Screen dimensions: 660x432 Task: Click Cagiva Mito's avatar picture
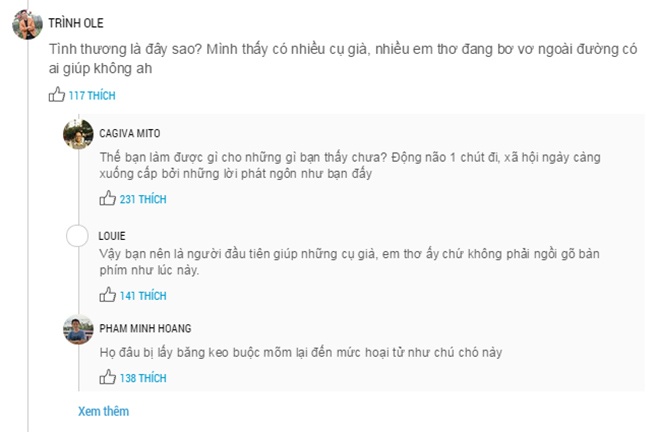pos(78,135)
